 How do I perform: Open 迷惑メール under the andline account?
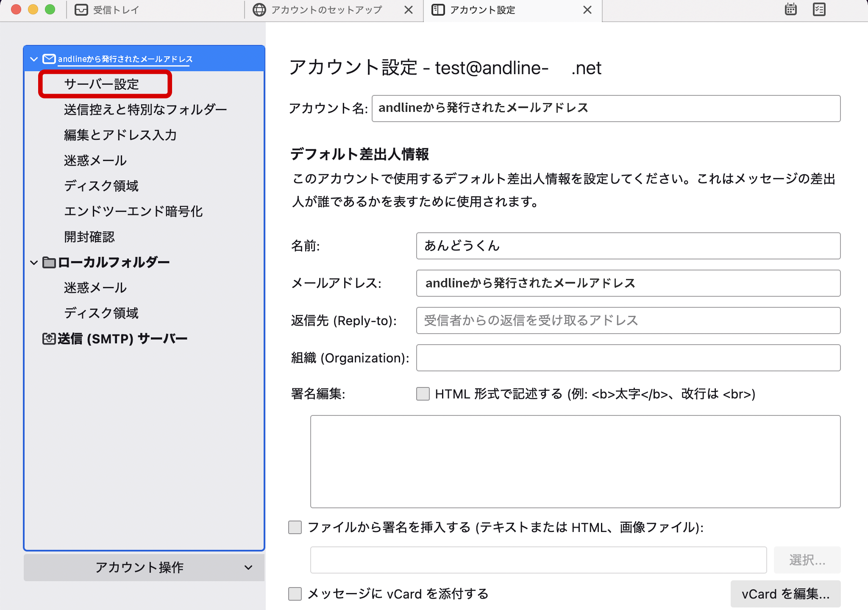pyautogui.click(x=95, y=160)
